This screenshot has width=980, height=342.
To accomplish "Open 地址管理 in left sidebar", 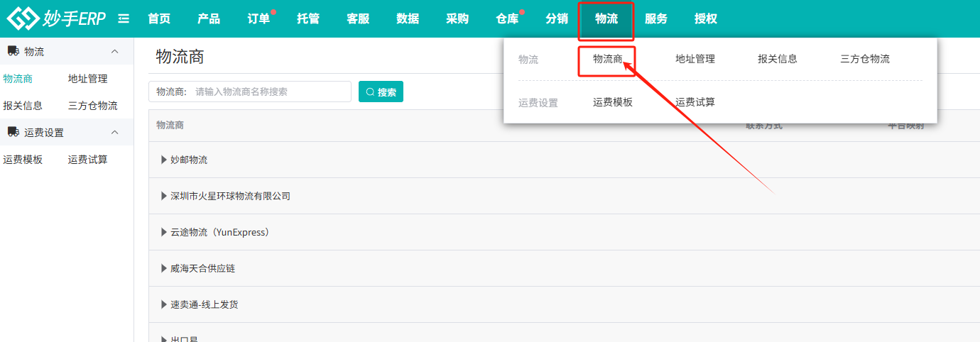I will (88, 79).
